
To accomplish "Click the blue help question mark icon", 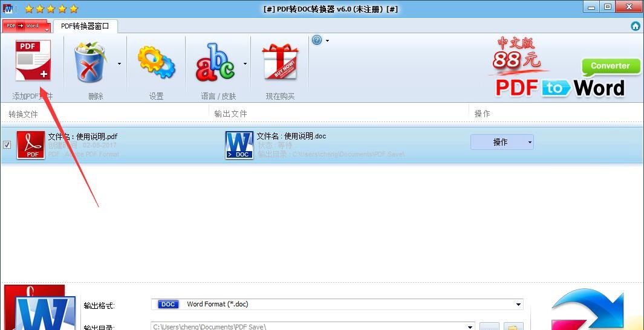I will pyautogui.click(x=317, y=40).
